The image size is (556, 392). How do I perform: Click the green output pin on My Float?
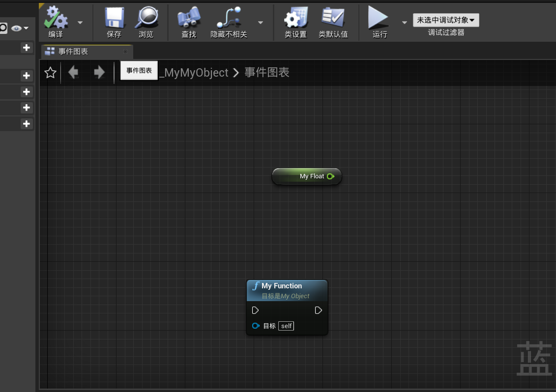330,176
